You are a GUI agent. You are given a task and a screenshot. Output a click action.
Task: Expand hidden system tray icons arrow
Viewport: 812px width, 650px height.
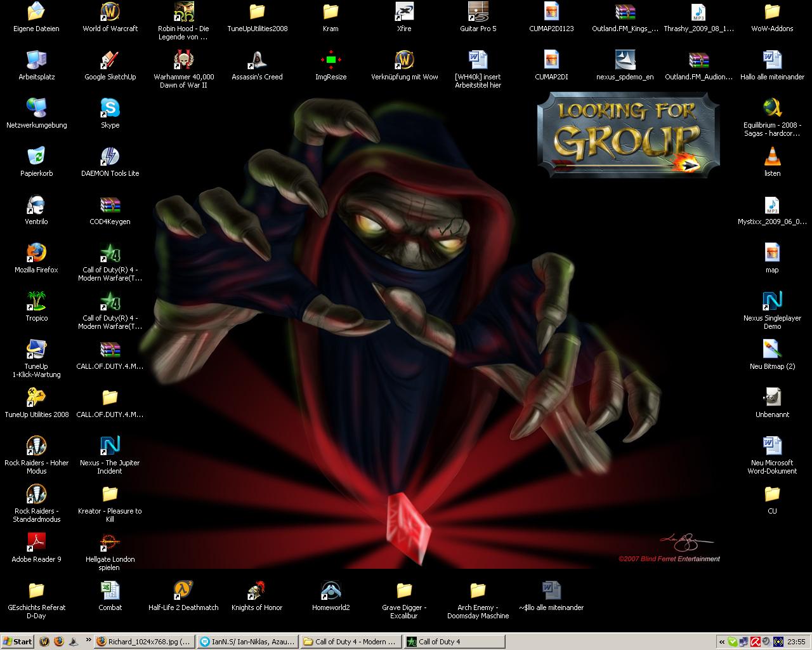coord(721,642)
